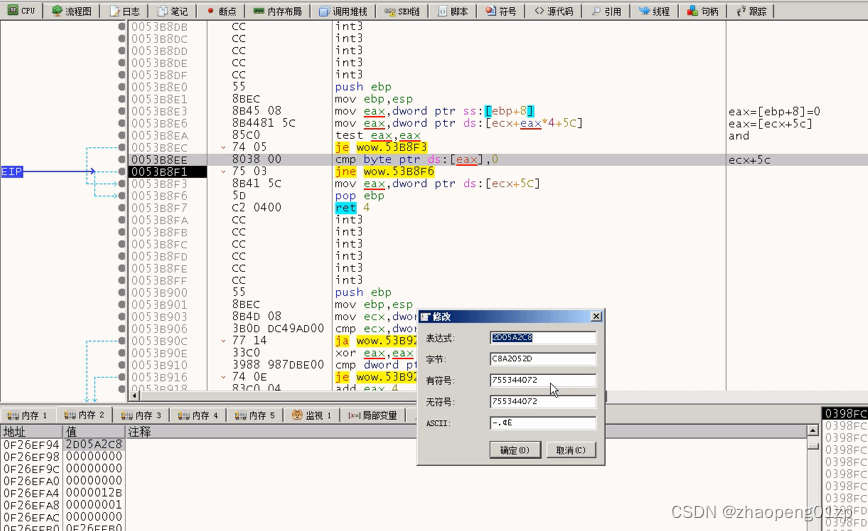Open the 内存布局 memory map tab
The image size is (868, 531).
[278, 11]
